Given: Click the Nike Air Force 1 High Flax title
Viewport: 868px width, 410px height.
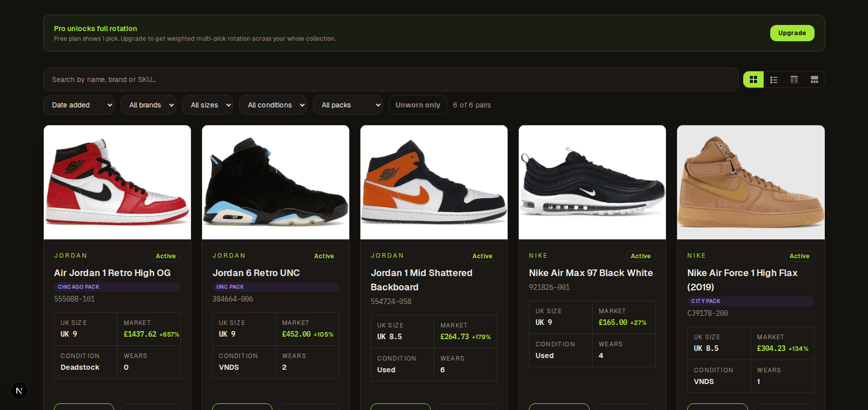Looking at the screenshot, I should coord(742,280).
